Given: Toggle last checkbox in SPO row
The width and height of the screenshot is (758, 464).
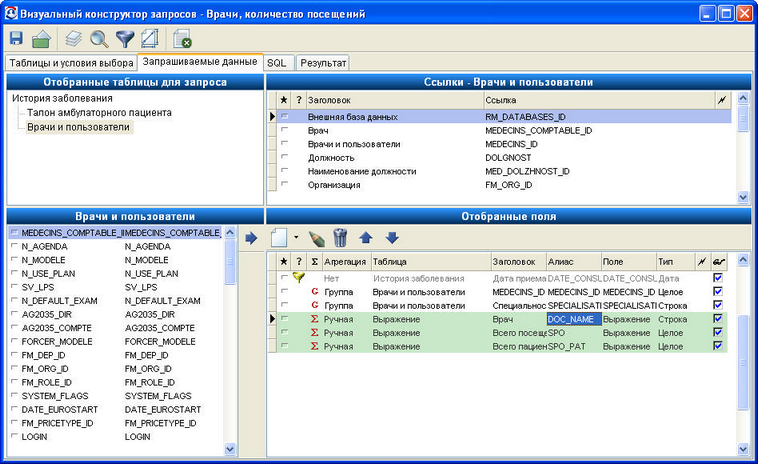Looking at the screenshot, I should (x=718, y=332).
